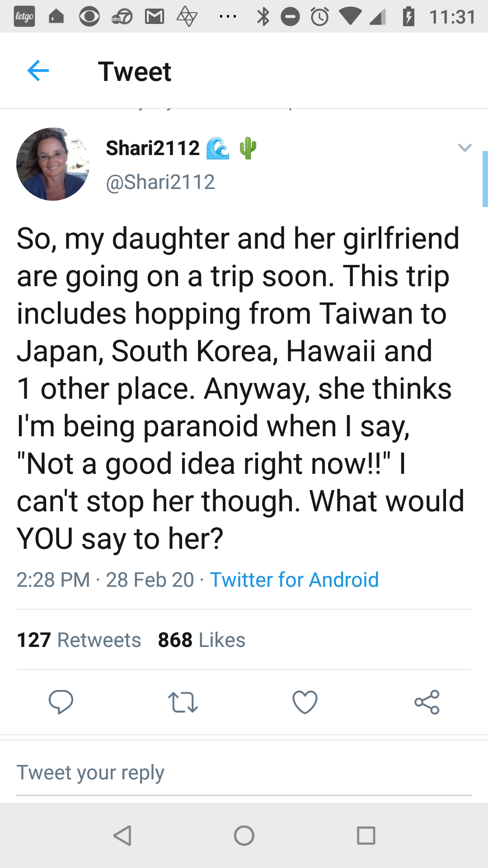Tap the alarm clock status icon

coord(319,17)
